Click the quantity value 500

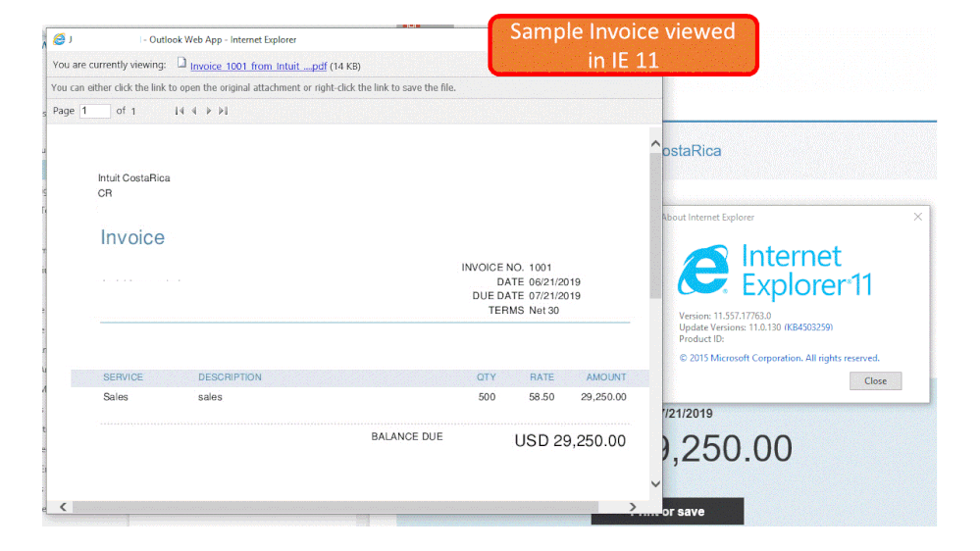[487, 397]
